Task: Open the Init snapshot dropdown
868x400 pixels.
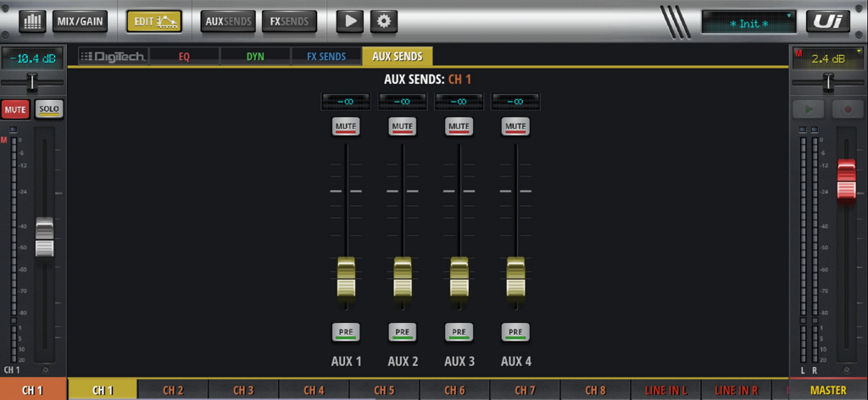Action: [748, 22]
